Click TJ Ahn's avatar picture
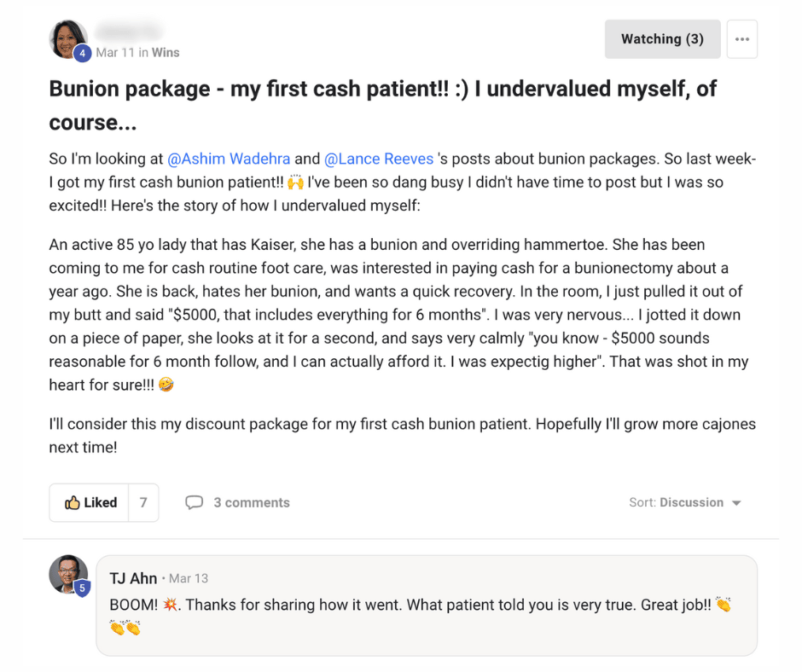 tap(67, 573)
